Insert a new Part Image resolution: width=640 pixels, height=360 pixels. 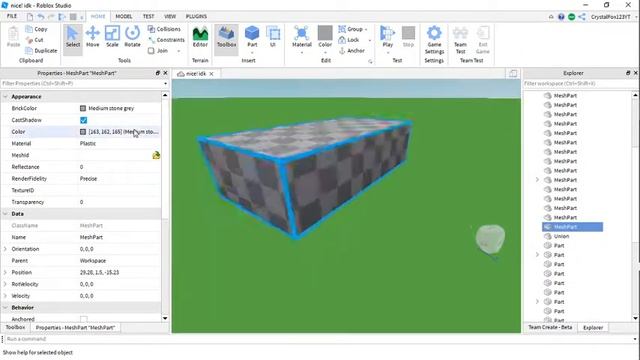[252, 37]
